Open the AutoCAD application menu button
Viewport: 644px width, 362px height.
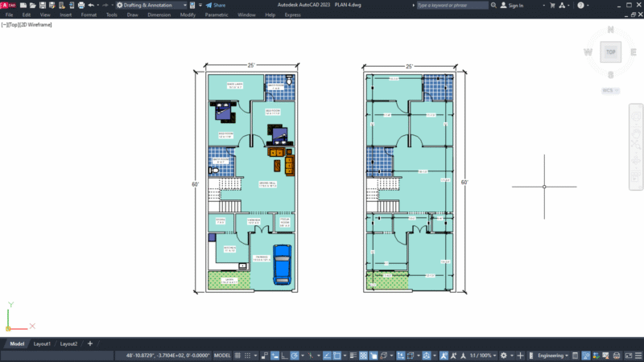[x=8, y=5]
